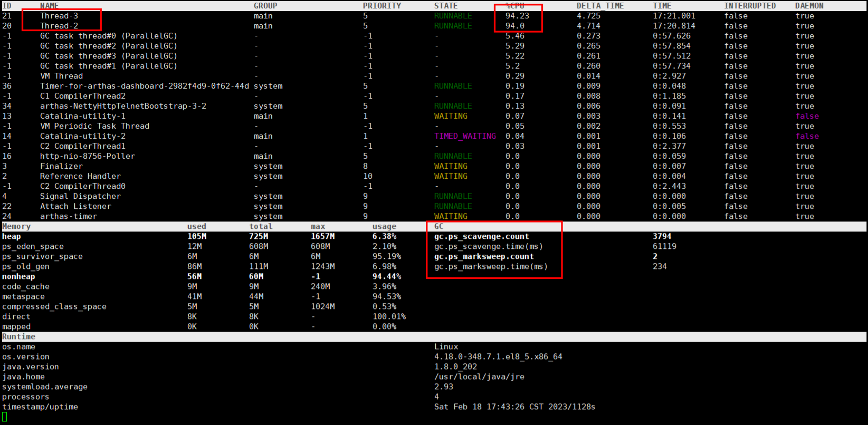Click Catalina-utility-1 thread name
This screenshot has height=425, width=868.
(83, 116)
